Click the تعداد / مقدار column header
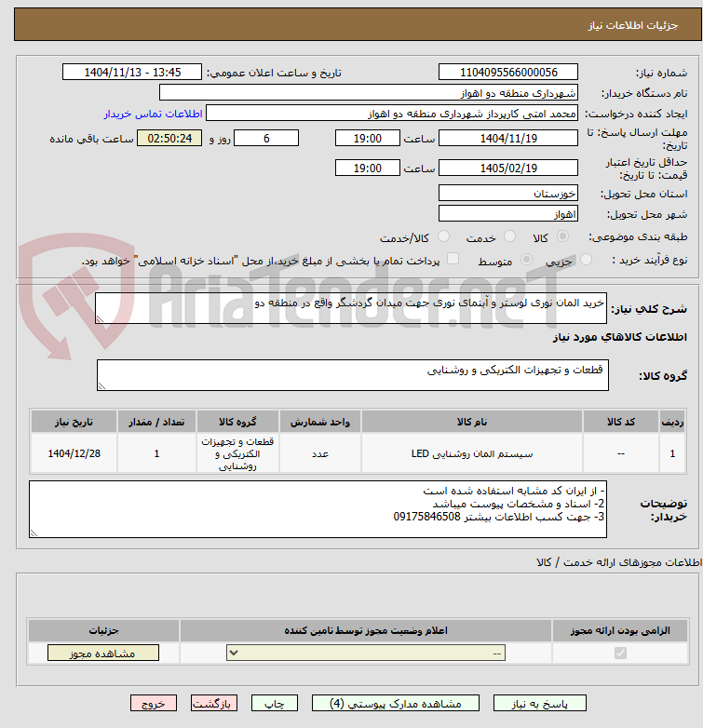 tap(157, 422)
